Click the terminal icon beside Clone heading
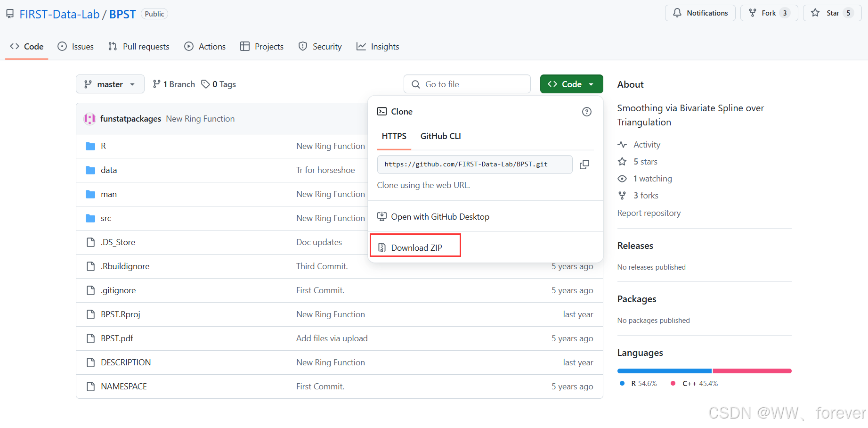The width and height of the screenshot is (868, 428). click(x=382, y=112)
